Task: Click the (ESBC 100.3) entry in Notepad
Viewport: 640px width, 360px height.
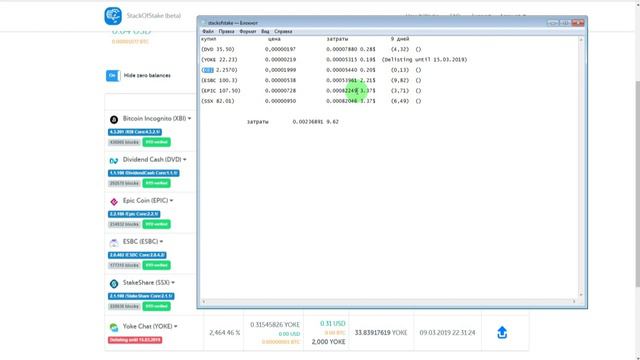Action: tap(219, 80)
